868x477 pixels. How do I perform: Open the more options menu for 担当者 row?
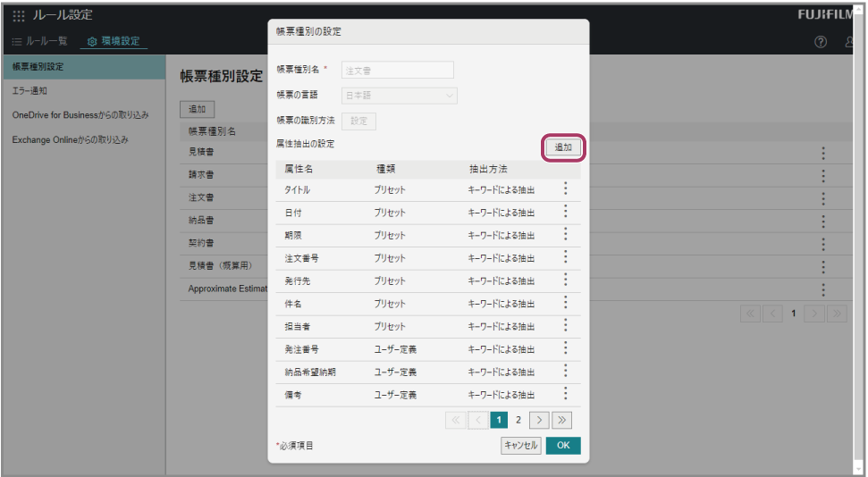tap(565, 325)
